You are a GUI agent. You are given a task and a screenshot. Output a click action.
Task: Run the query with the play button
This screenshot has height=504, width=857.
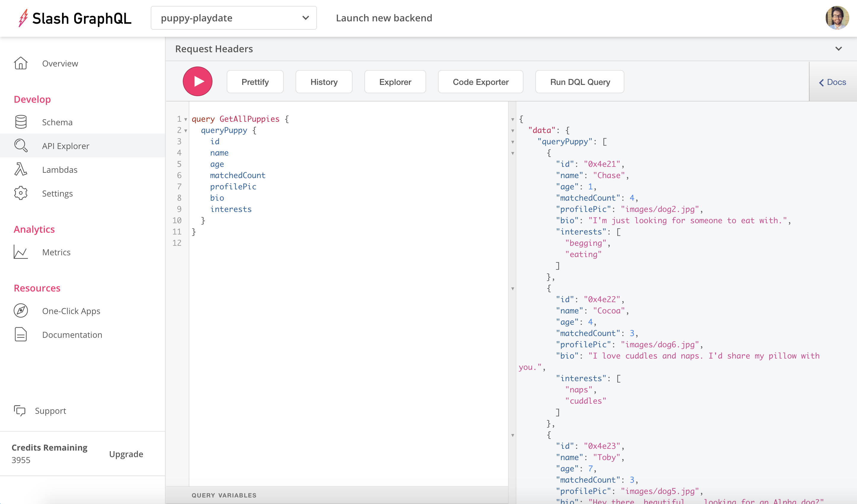pos(198,82)
